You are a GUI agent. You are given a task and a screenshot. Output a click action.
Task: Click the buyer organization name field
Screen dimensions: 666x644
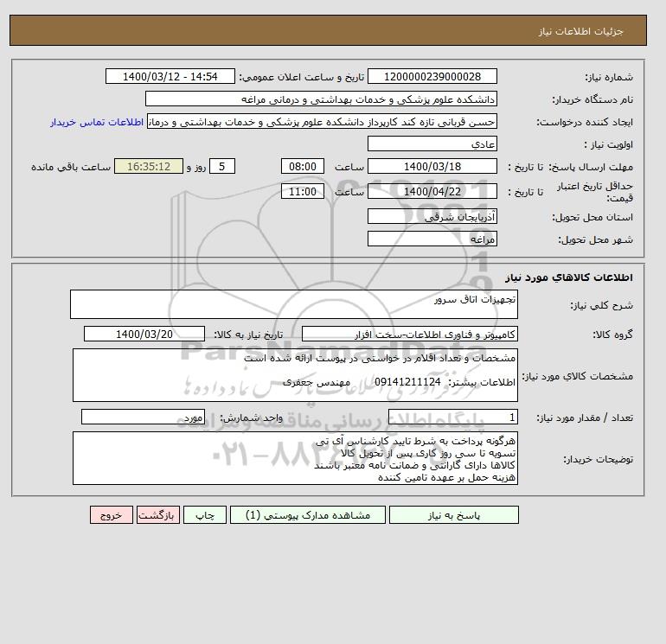point(321,99)
